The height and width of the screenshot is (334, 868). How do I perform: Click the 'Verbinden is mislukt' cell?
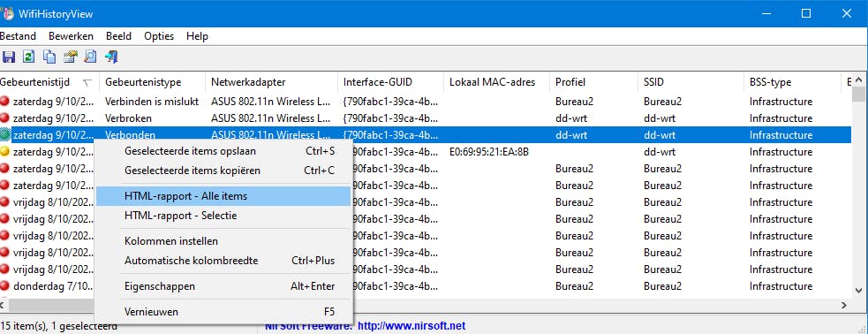pyautogui.click(x=152, y=102)
